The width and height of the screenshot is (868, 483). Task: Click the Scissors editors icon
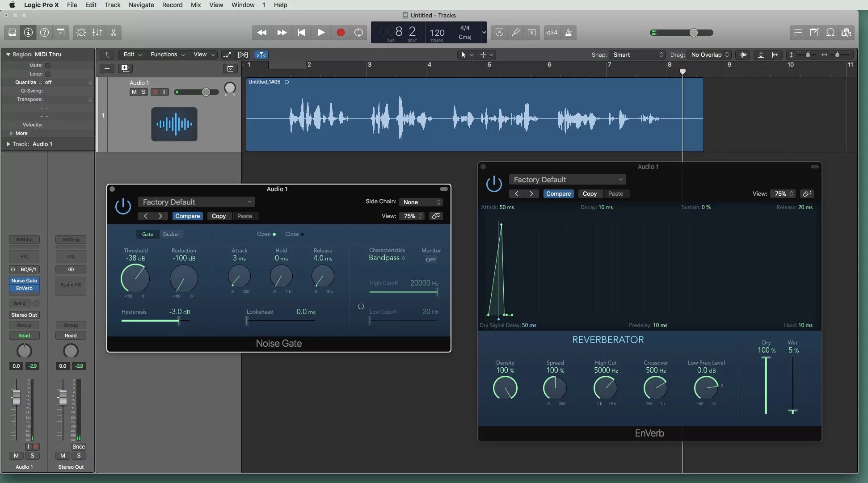(114, 33)
